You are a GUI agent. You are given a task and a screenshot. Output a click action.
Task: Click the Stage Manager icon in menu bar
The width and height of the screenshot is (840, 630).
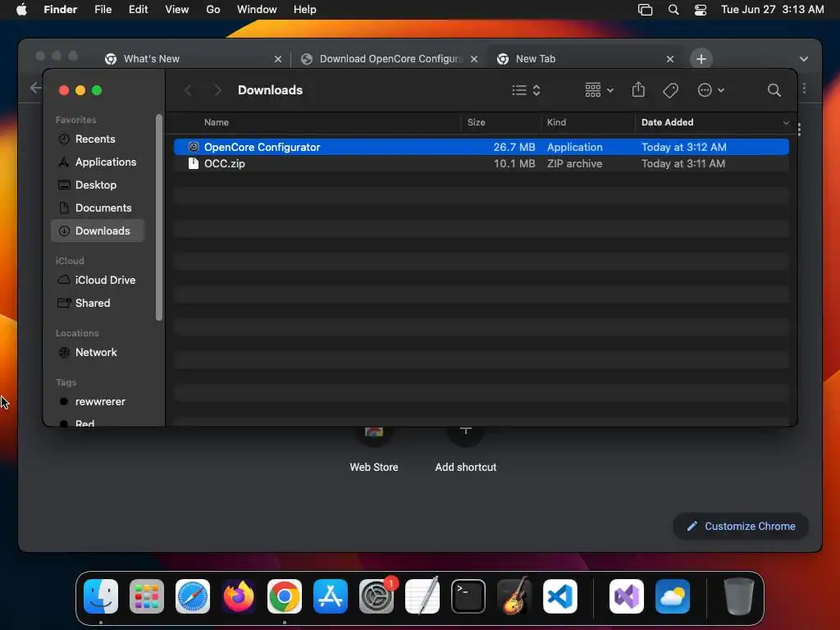(x=645, y=10)
